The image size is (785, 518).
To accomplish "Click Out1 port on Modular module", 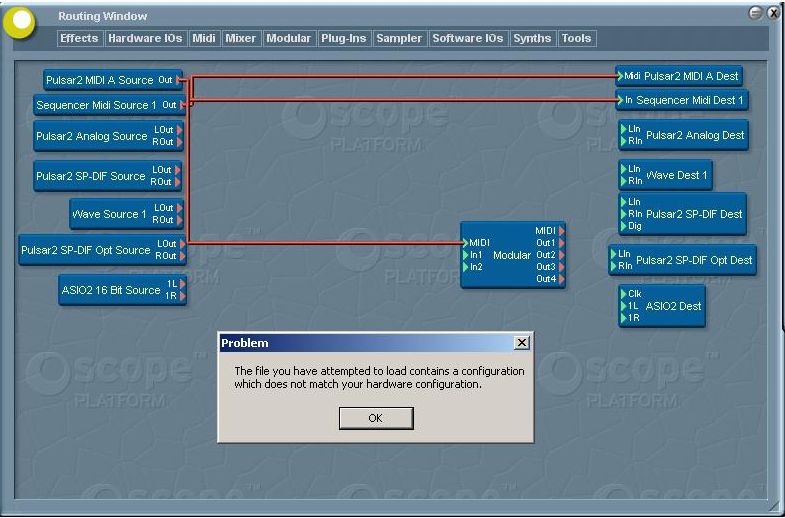I will click(561, 243).
